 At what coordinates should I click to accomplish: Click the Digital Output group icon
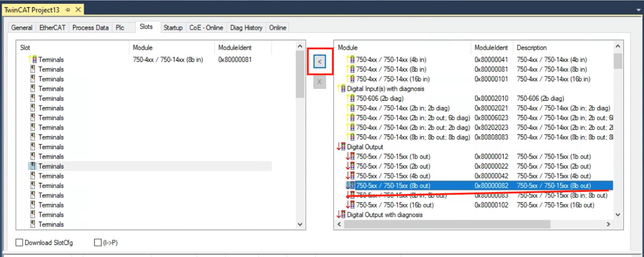pos(341,147)
